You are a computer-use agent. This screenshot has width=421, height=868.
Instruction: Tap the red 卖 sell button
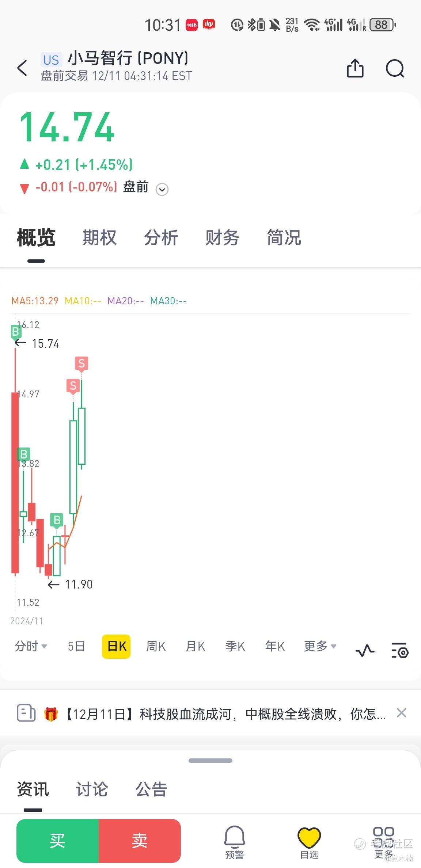click(x=140, y=841)
